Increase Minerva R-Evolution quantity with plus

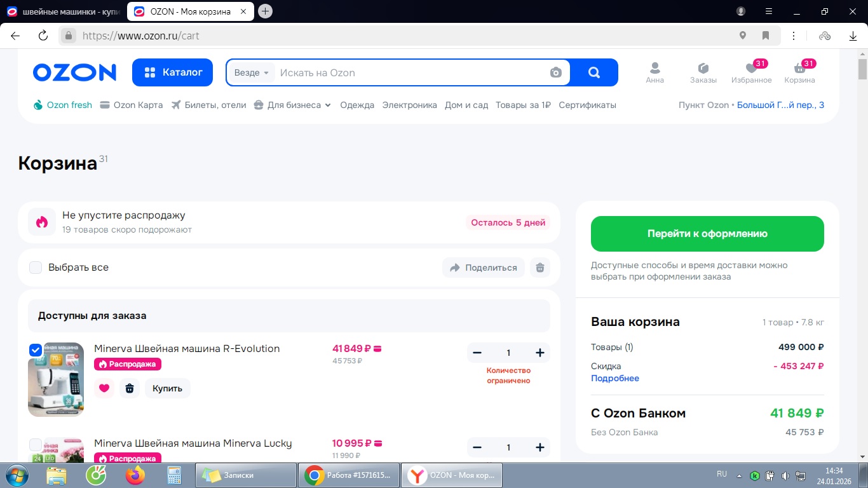coord(540,353)
